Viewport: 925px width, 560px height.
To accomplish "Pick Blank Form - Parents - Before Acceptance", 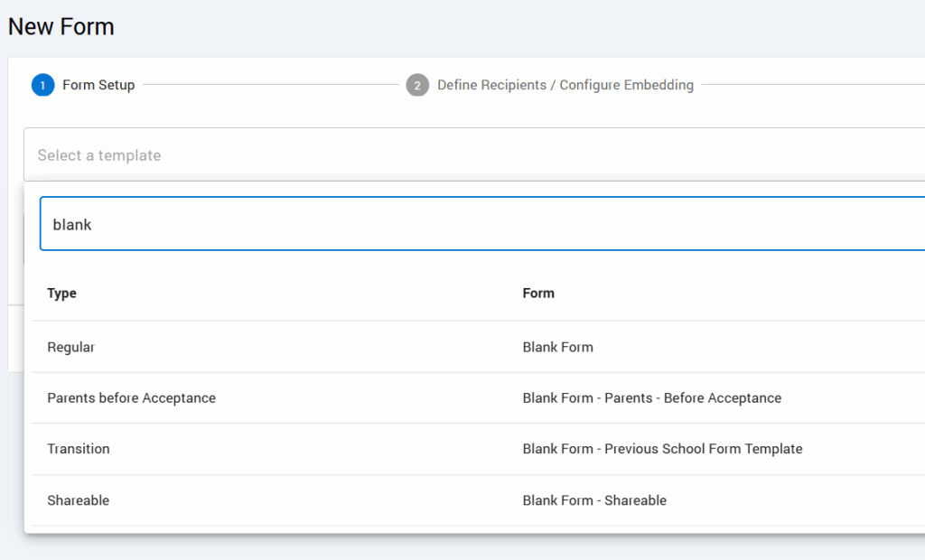I will [x=651, y=397].
